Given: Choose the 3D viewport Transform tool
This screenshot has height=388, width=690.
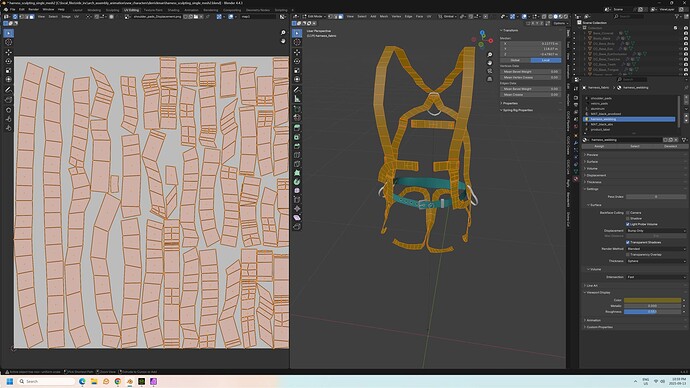Looking at the screenshot, I should point(297,79).
